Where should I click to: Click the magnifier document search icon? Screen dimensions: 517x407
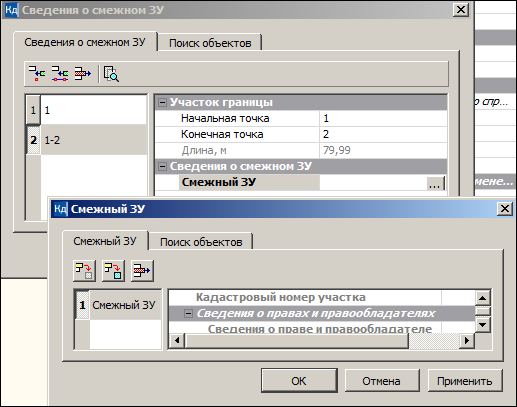coord(111,74)
